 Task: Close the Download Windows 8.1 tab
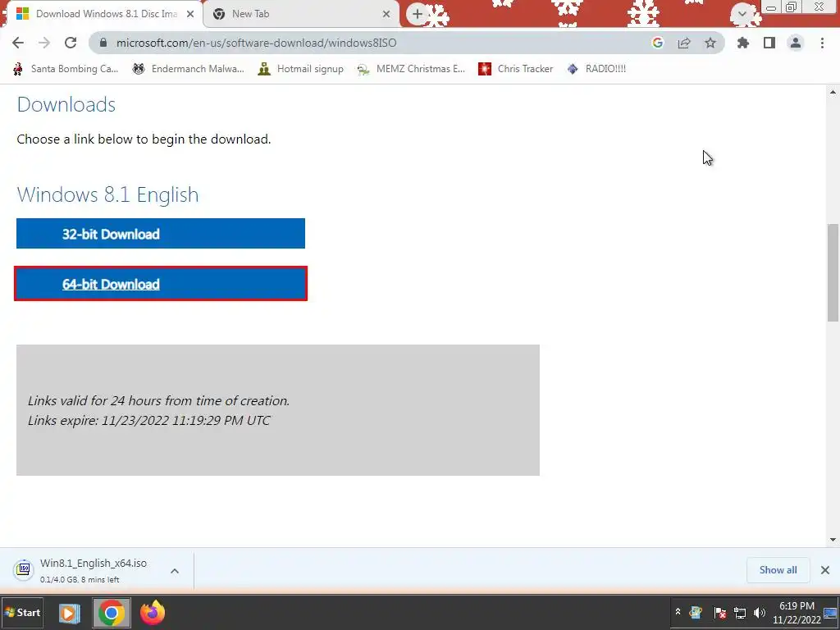[x=190, y=15]
